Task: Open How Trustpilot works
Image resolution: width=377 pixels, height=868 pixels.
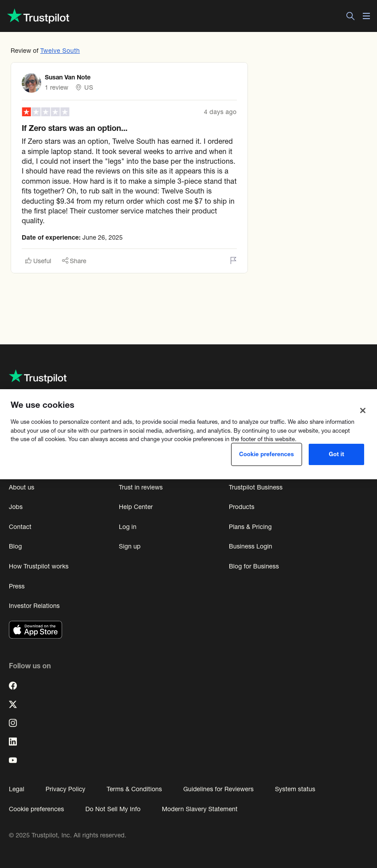Action: coord(39,566)
